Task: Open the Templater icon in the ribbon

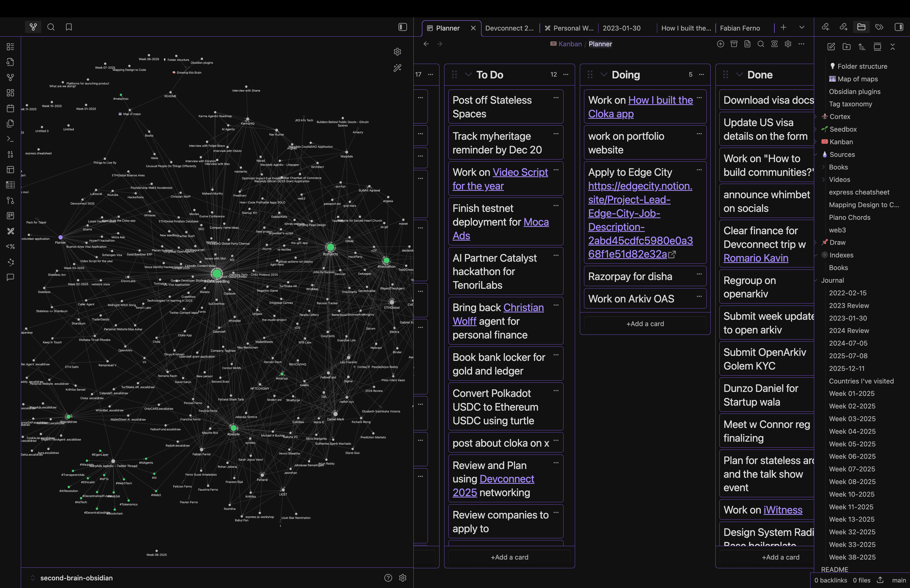Action: 10,246
